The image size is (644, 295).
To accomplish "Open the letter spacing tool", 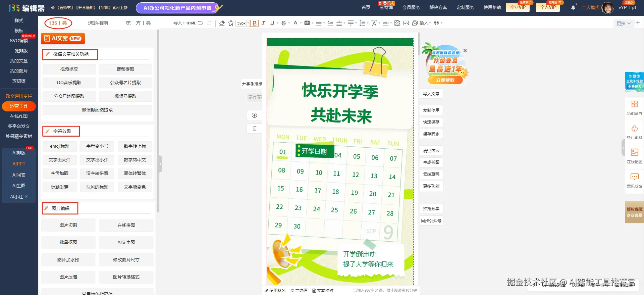I will coord(374,23).
